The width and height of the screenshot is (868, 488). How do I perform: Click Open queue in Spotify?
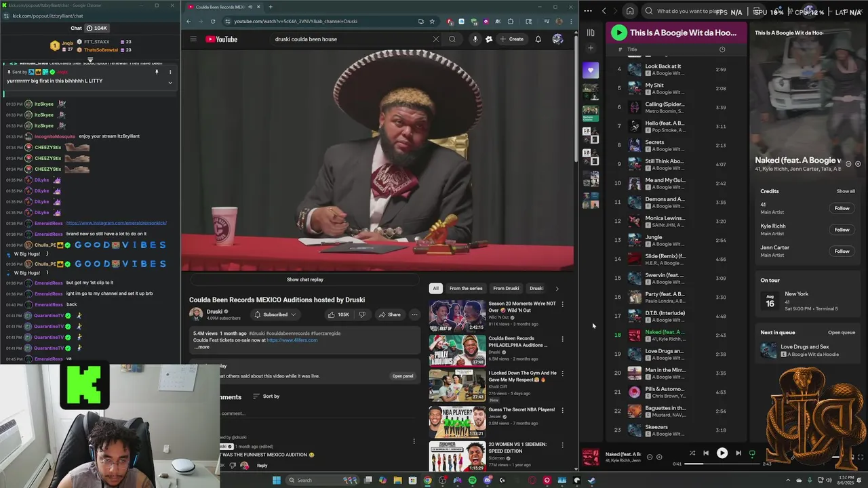point(842,333)
